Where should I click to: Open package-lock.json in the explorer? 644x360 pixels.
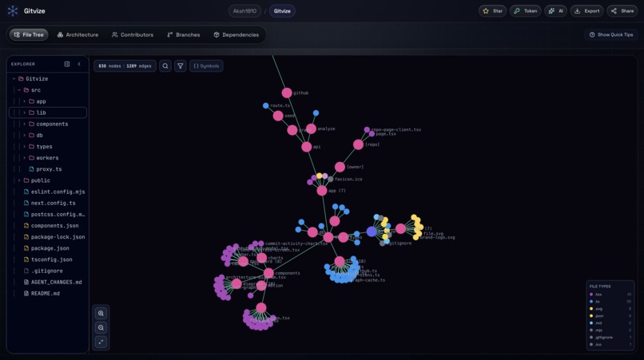48,237
